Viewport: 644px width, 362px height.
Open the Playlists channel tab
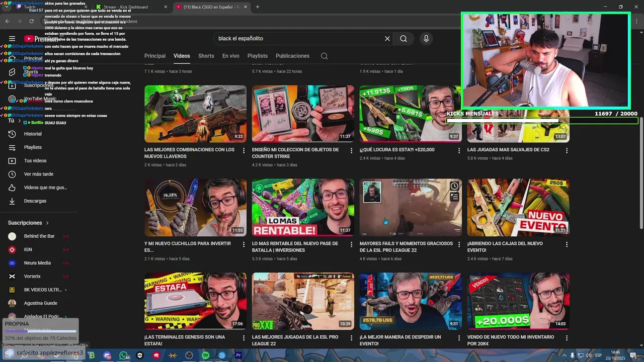258,56
